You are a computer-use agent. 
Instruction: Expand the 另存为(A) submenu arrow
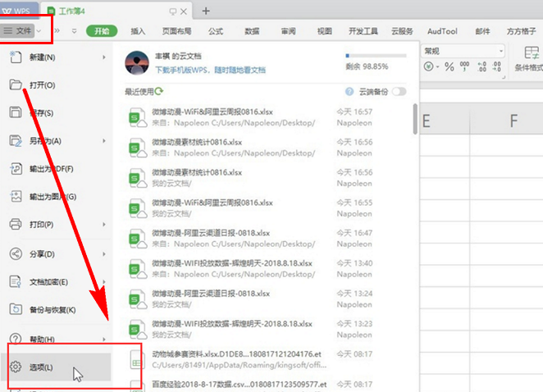pyautogui.click(x=103, y=140)
